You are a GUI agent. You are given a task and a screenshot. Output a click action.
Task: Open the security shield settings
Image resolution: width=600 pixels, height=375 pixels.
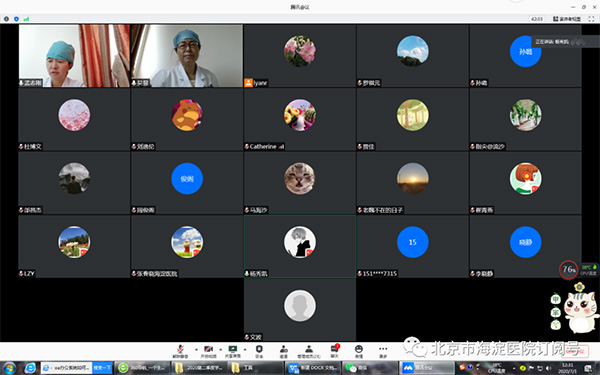(x=259, y=351)
